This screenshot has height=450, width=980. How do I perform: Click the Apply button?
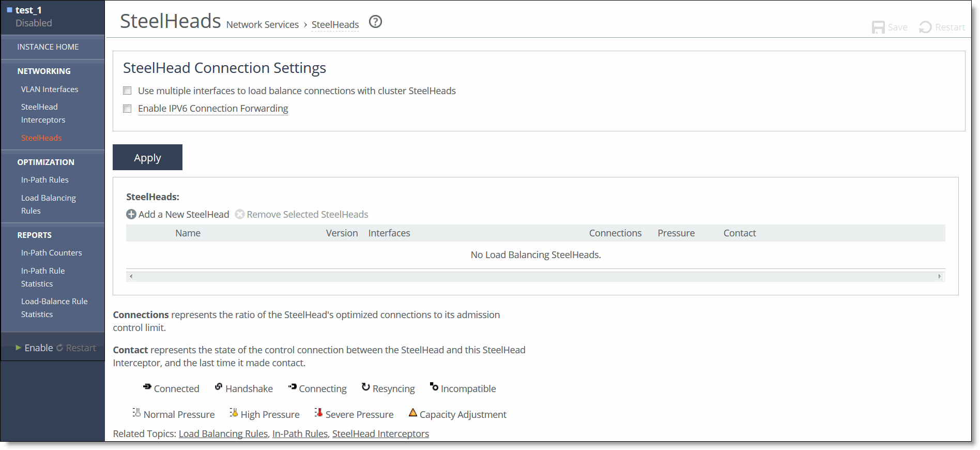tap(147, 157)
